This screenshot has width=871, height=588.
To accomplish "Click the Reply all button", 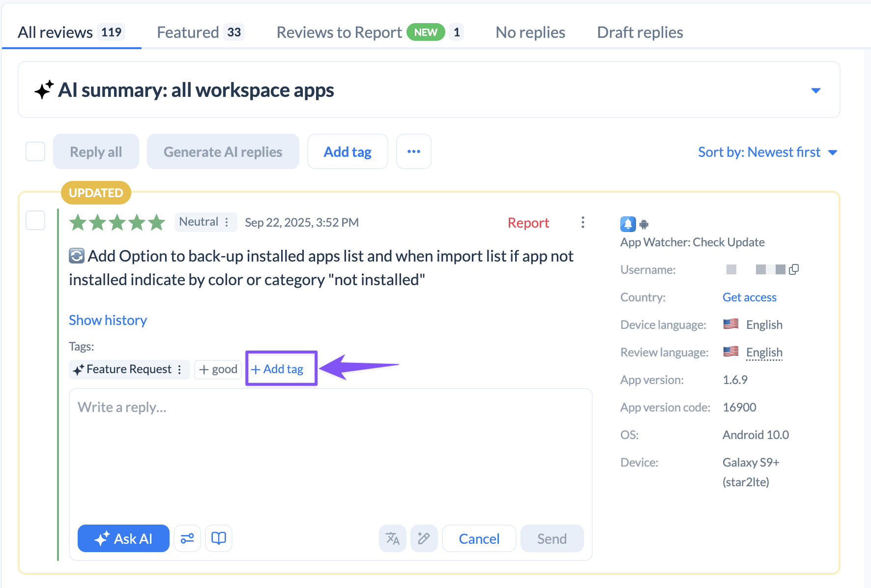I will pos(96,151).
